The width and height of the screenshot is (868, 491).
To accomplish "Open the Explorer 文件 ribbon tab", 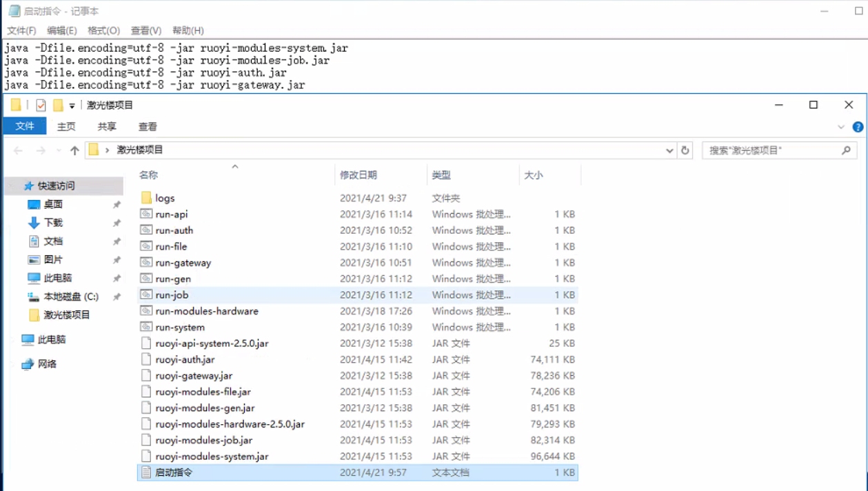I will point(25,126).
